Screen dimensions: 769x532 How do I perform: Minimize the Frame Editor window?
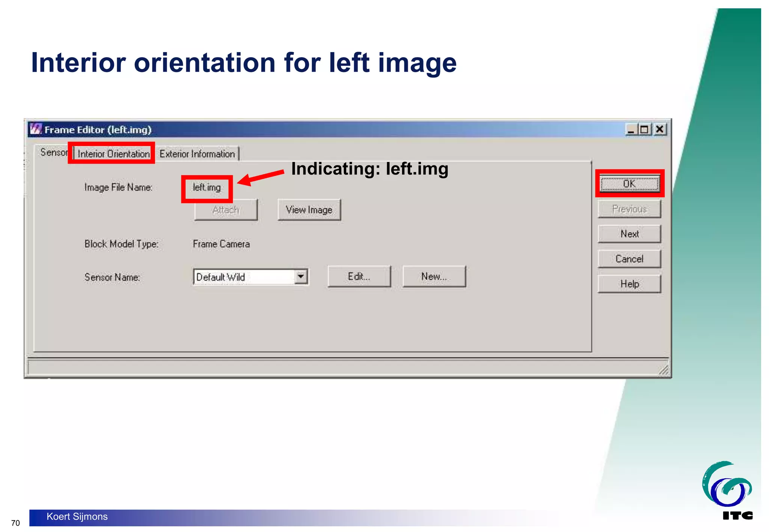pos(631,130)
